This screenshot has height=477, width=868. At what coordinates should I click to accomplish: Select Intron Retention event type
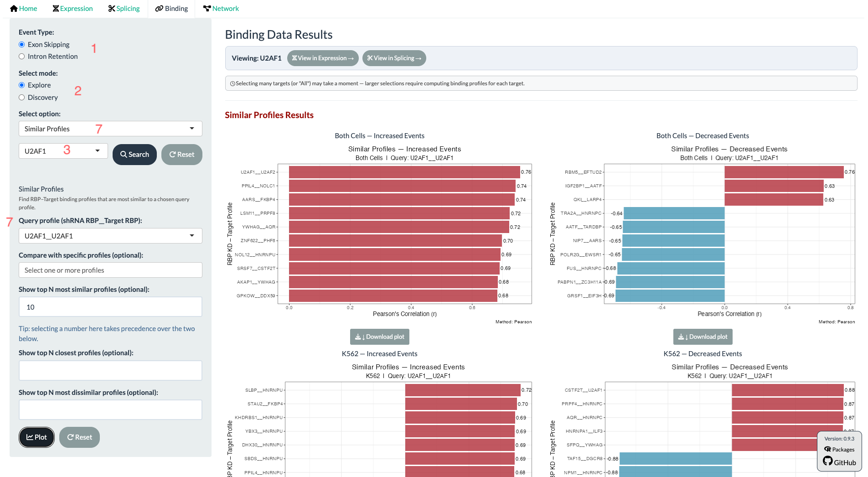(21, 57)
